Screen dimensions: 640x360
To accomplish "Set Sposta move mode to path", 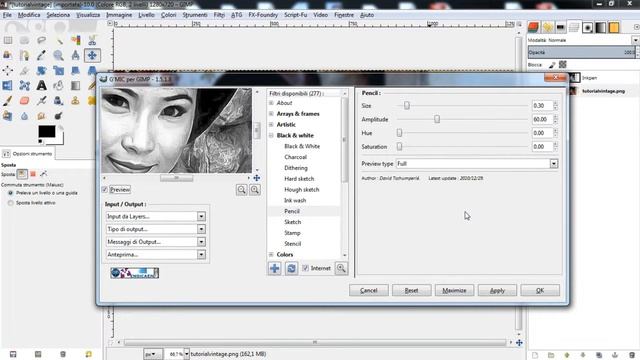I will [x=44, y=174].
